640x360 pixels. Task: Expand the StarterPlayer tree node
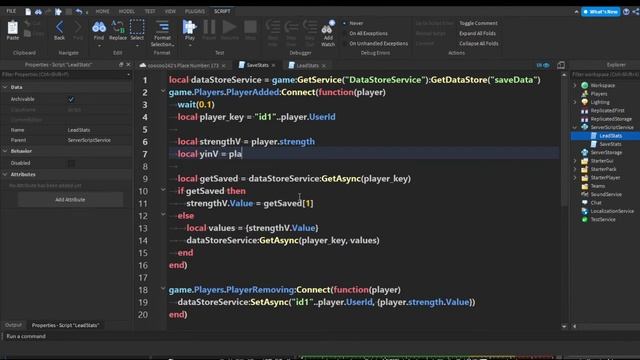click(575, 178)
